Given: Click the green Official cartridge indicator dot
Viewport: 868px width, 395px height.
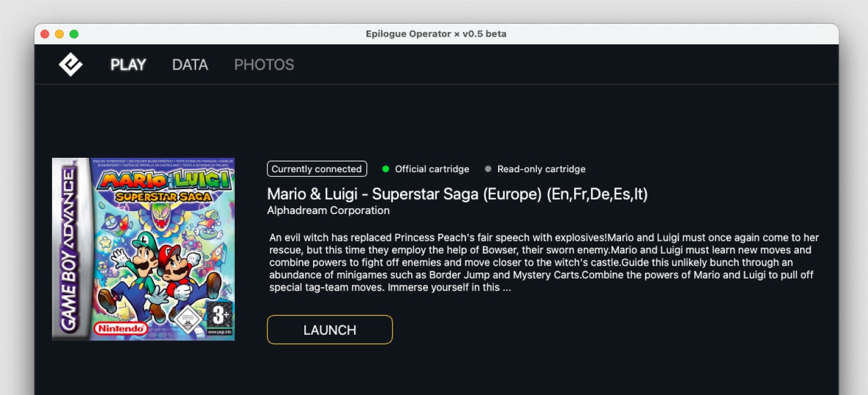Looking at the screenshot, I should coord(385,169).
